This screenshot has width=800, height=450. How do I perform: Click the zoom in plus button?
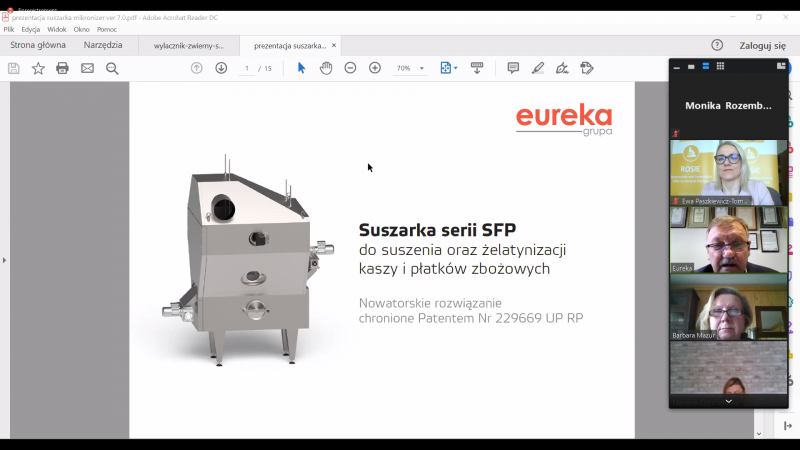[x=375, y=68]
